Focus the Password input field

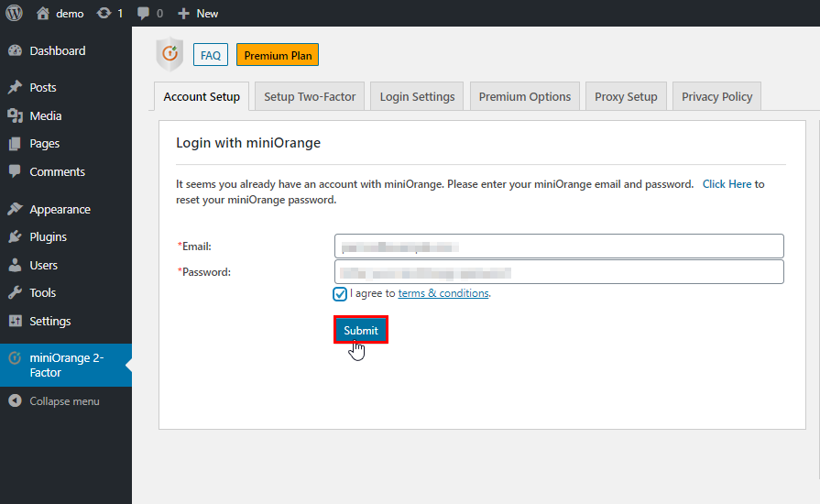(559, 272)
